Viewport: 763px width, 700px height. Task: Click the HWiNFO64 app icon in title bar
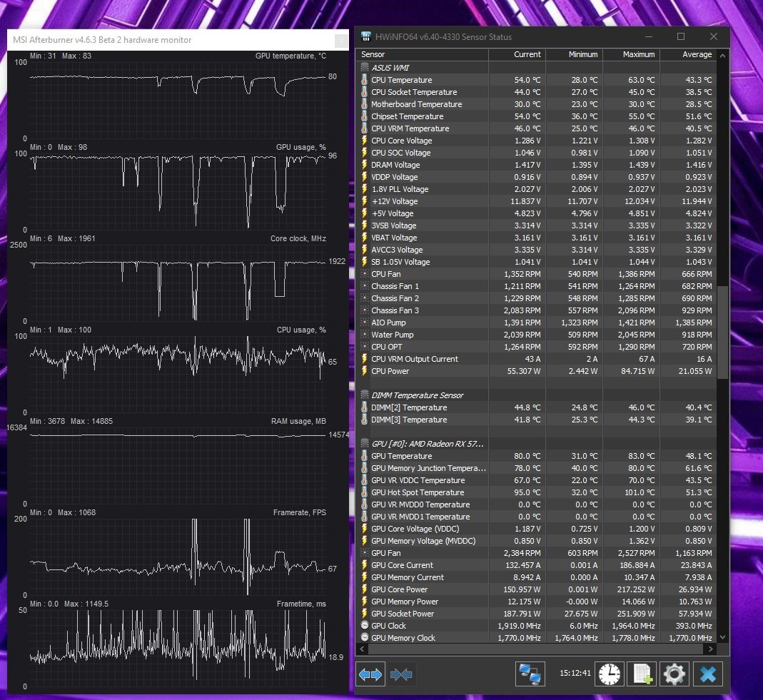[365, 36]
